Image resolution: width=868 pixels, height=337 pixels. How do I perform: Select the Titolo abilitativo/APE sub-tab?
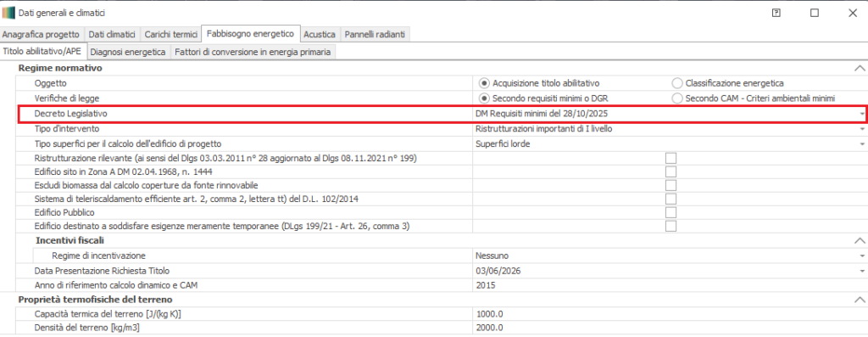tap(43, 52)
